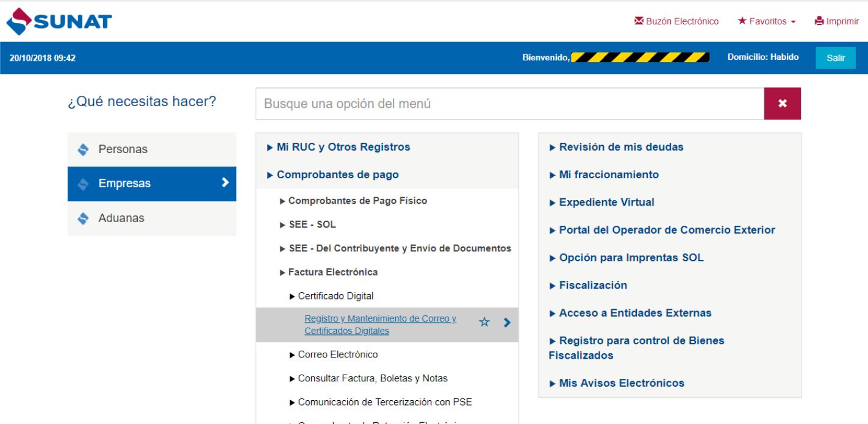Click the SUNAT logo
The image size is (868, 424).
(59, 22)
